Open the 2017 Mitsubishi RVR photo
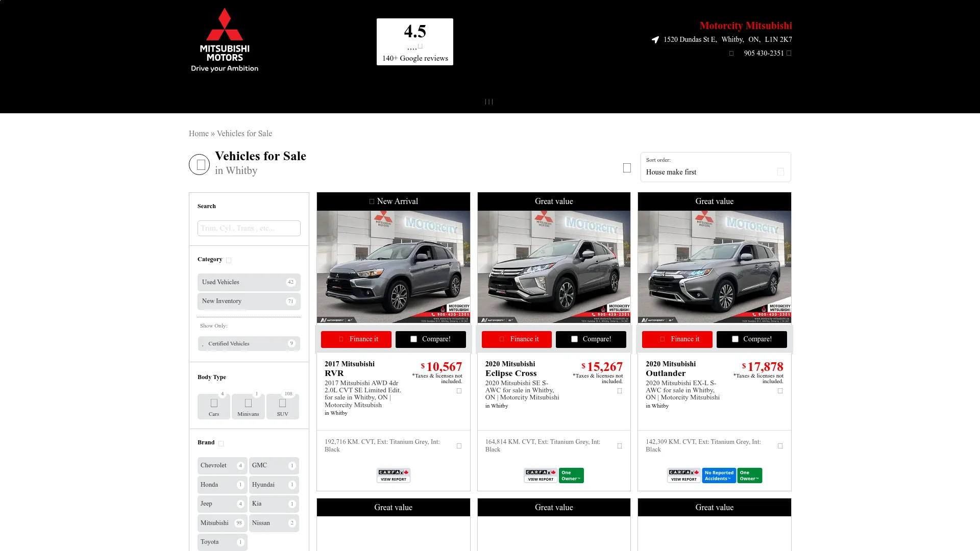Image resolution: width=980 pixels, height=551 pixels. pyautogui.click(x=394, y=267)
